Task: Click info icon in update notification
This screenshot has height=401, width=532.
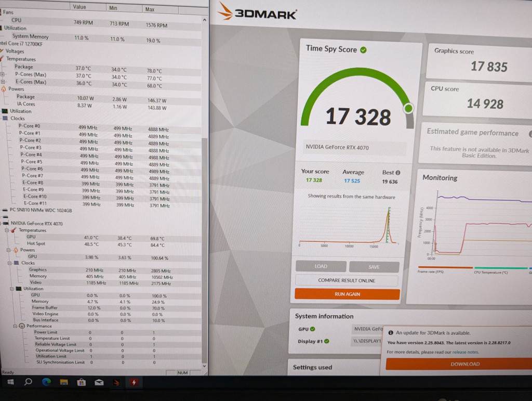Action: pos(391,333)
